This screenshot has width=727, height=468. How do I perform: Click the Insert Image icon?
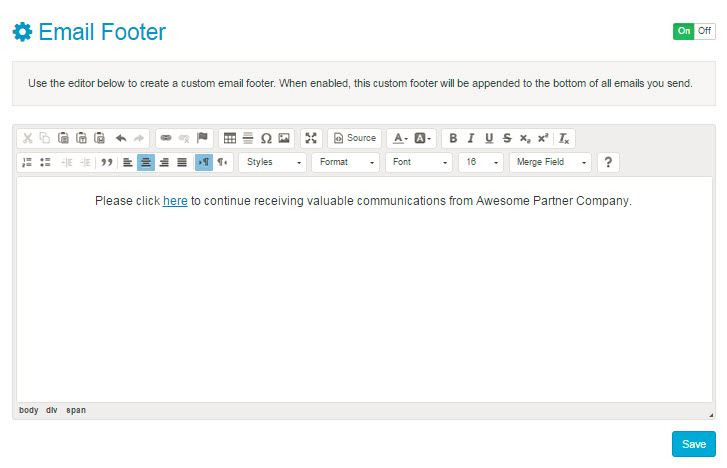(x=284, y=138)
